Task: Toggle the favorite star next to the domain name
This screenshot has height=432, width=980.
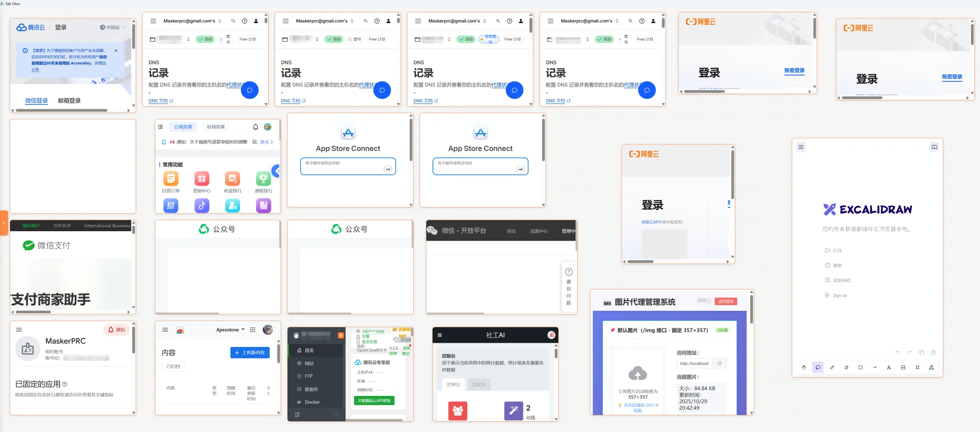Action: [221, 39]
